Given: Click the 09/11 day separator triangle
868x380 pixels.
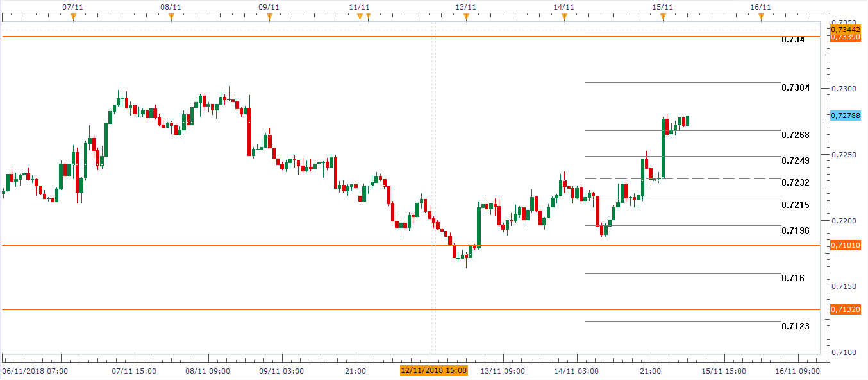Looking at the screenshot, I should pos(269,17).
